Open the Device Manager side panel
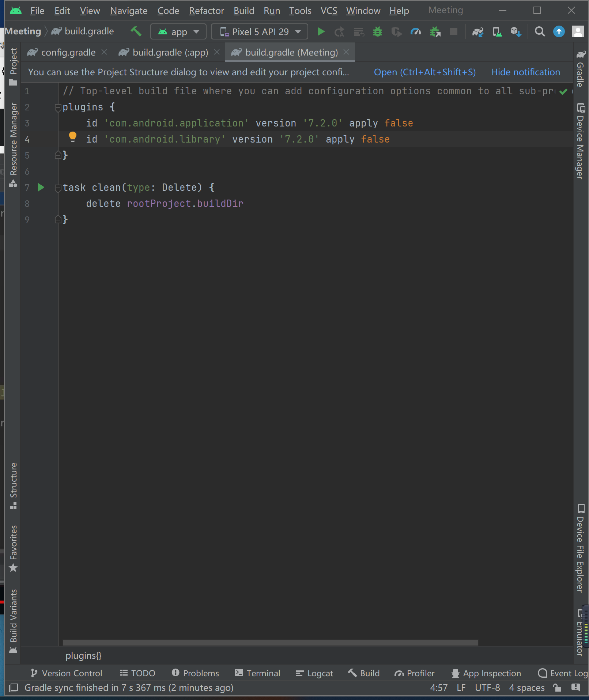The width and height of the screenshot is (589, 700). (581, 141)
